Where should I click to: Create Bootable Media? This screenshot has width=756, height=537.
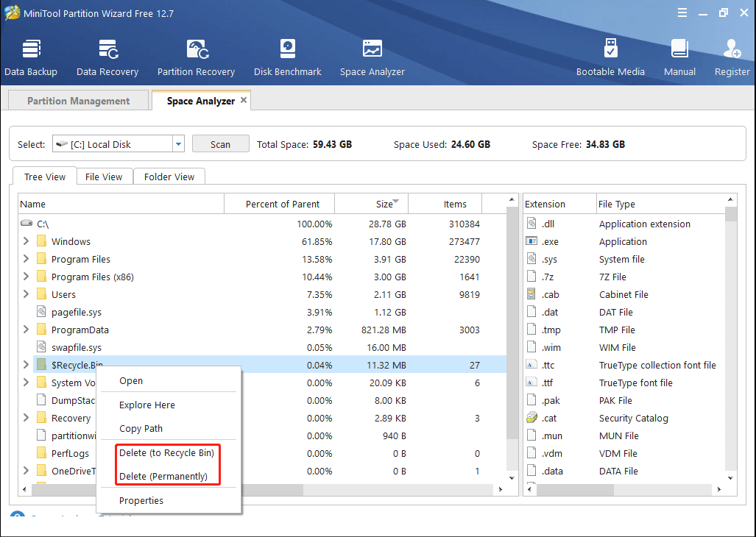[610, 58]
